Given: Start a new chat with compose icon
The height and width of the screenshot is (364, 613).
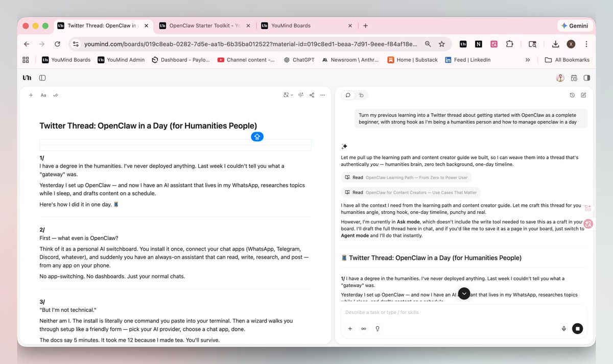Looking at the screenshot, I should coord(583,95).
